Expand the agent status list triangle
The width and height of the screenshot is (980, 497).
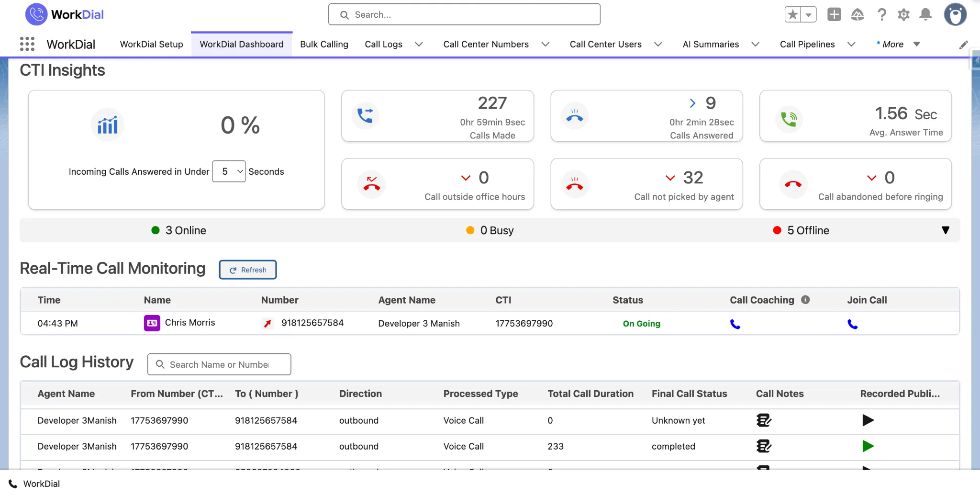point(946,230)
